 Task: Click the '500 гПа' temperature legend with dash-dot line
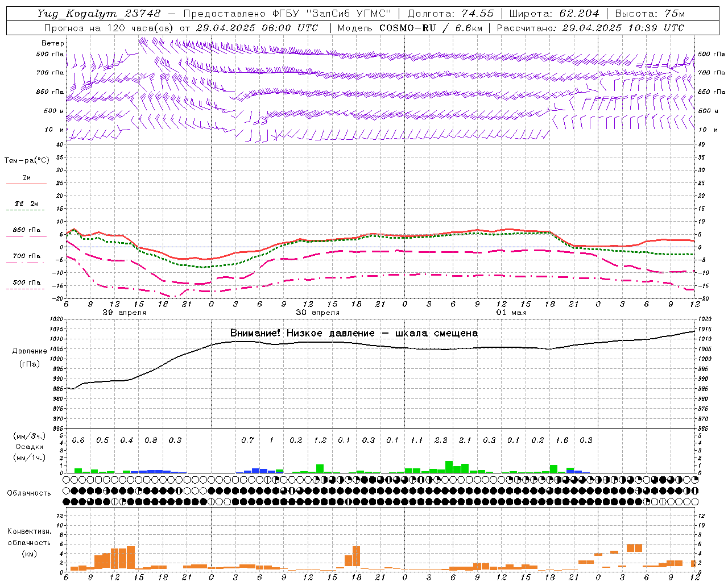[27, 282]
